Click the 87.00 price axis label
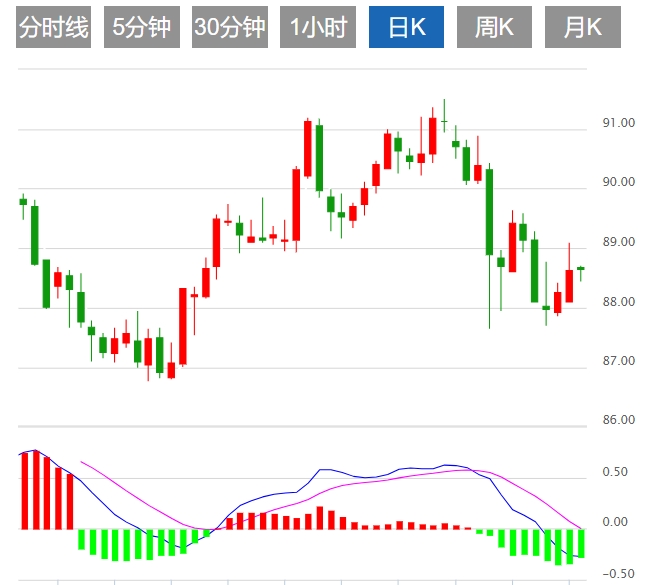The width and height of the screenshot is (645, 585). [x=619, y=361]
